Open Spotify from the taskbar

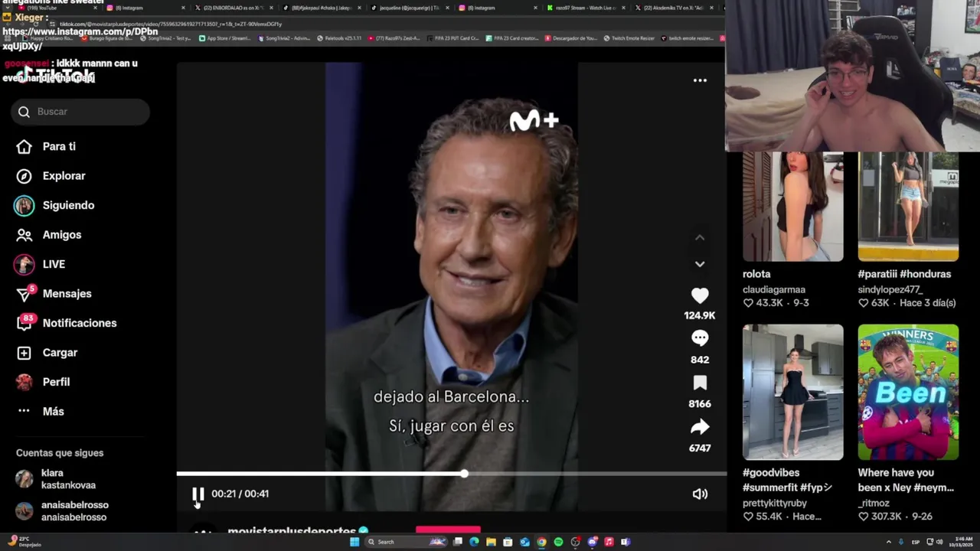558,542
